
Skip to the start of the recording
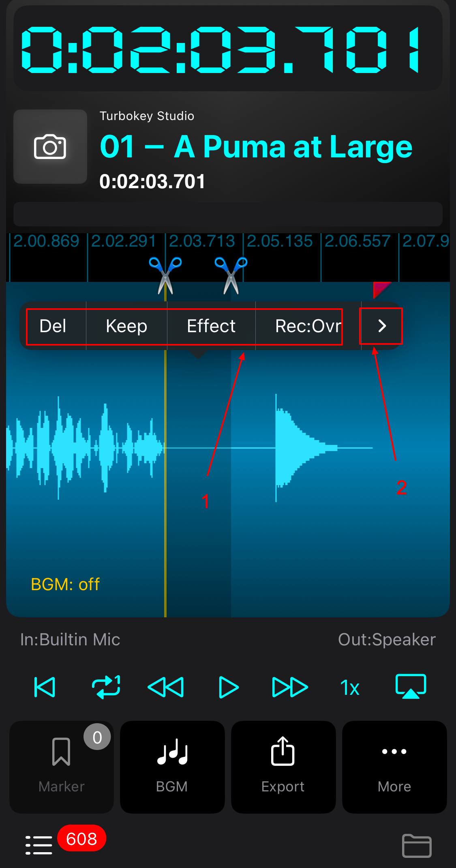(x=45, y=687)
